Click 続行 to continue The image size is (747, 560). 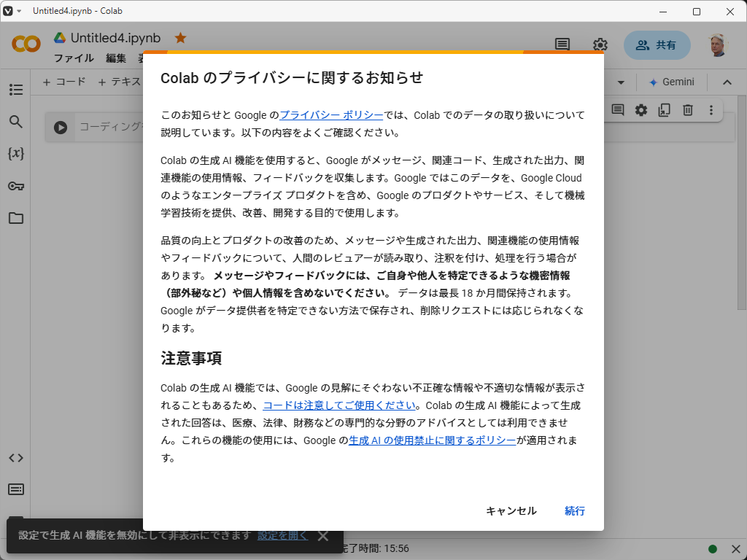[575, 511]
